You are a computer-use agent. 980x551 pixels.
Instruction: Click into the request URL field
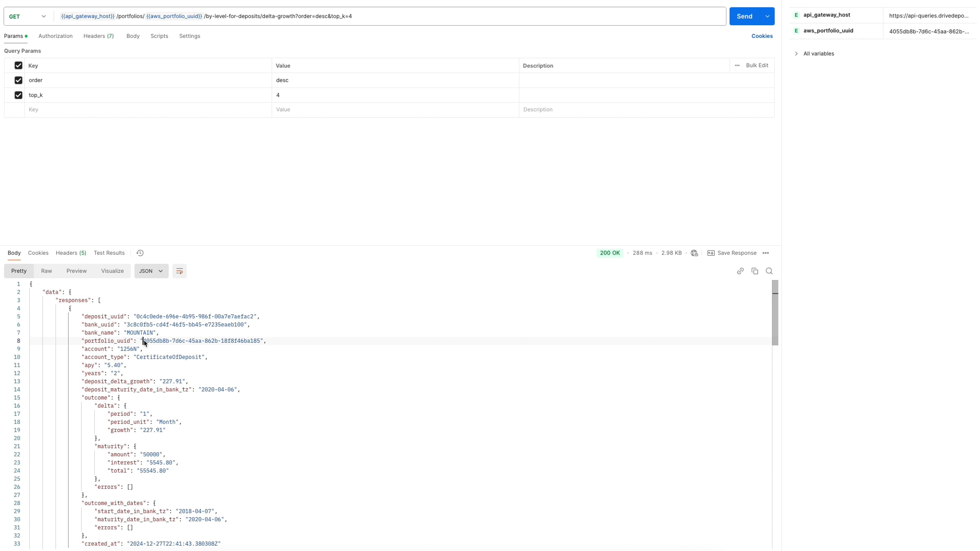coord(390,16)
